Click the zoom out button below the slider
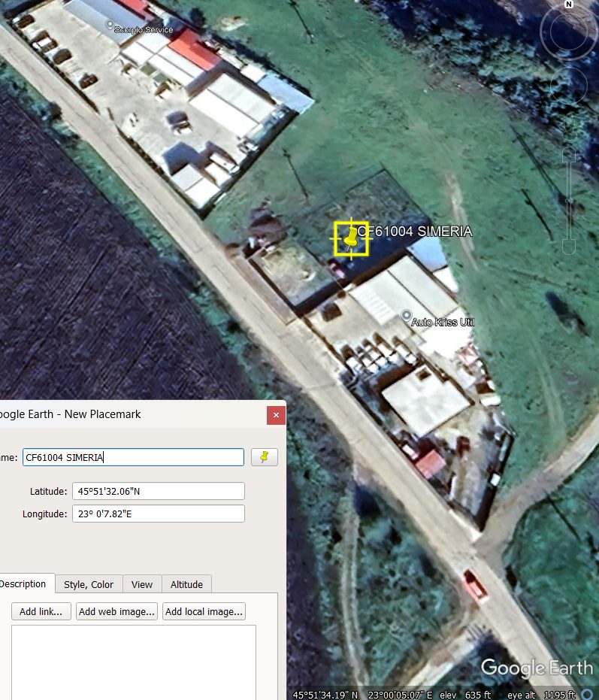Viewport: 599px width, 700px height. (x=569, y=247)
